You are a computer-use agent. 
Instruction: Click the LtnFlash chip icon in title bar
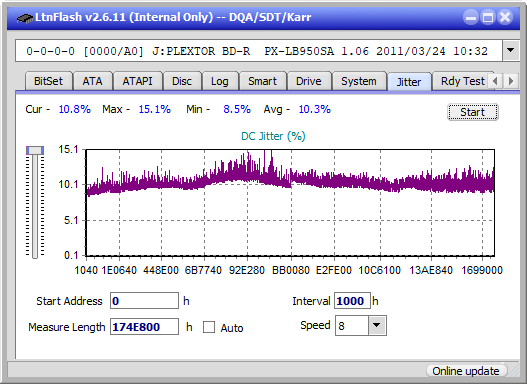(x=25, y=17)
